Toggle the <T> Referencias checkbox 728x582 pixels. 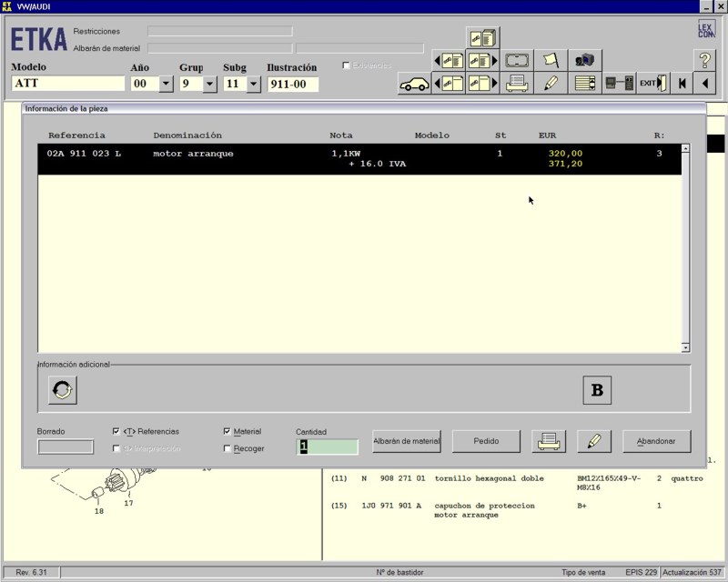coord(116,431)
